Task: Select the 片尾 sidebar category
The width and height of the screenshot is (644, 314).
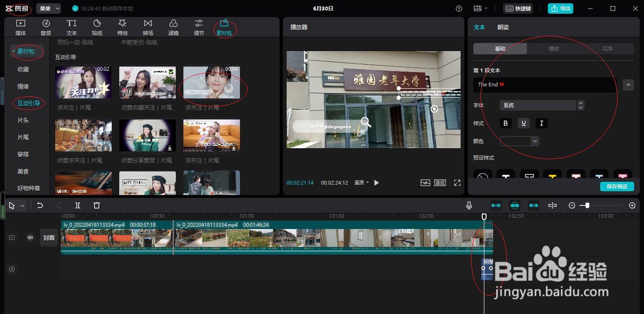Action: pos(23,137)
